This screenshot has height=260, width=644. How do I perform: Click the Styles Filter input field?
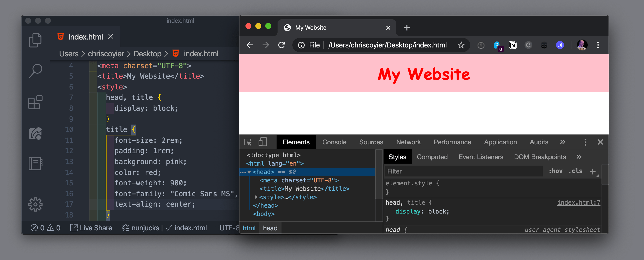coord(464,171)
